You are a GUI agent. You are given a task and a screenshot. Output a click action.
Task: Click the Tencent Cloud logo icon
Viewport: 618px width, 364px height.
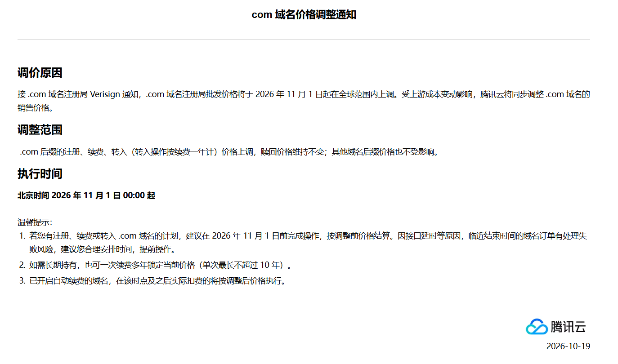point(537,327)
